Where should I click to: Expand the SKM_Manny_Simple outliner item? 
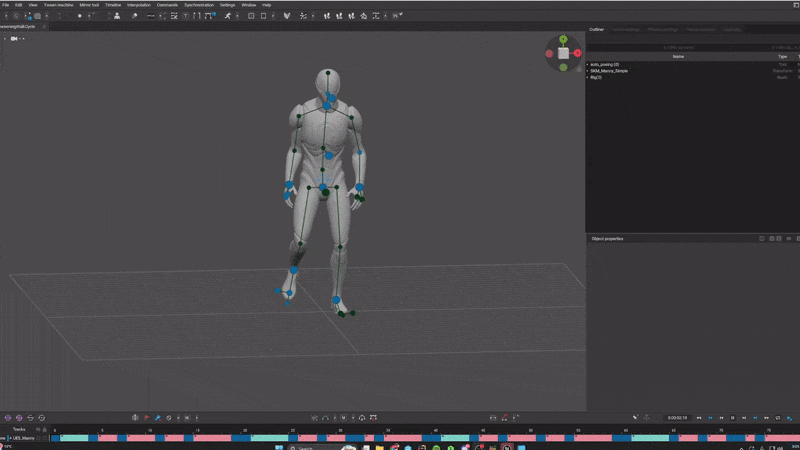click(588, 71)
